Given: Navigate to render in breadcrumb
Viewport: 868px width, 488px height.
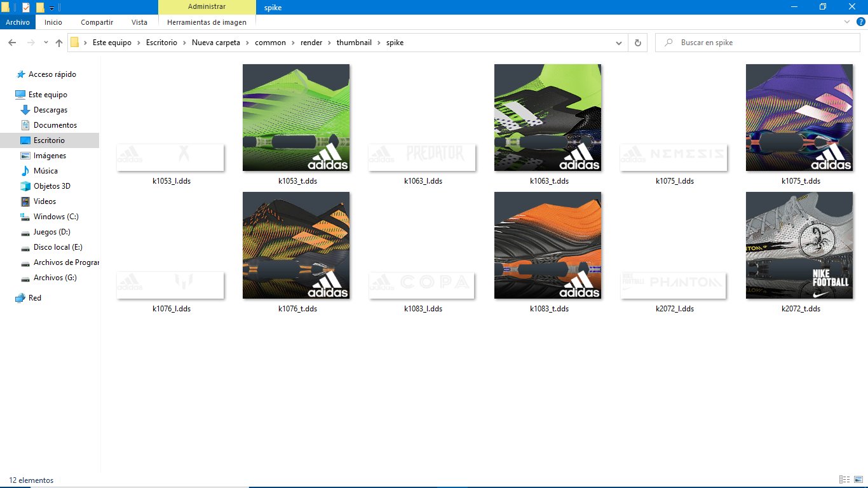Looking at the screenshot, I should click(x=312, y=43).
